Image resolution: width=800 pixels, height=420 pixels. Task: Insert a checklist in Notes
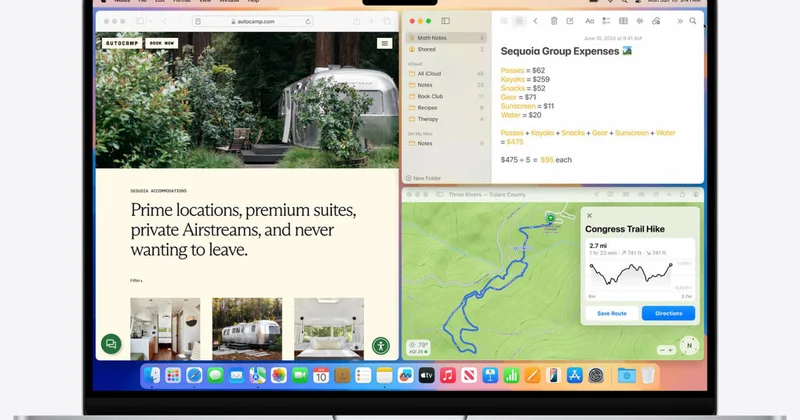pyautogui.click(x=606, y=21)
